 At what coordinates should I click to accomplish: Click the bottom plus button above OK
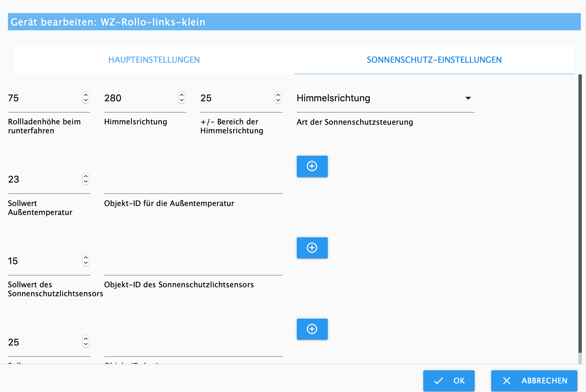(x=312, y=329)
